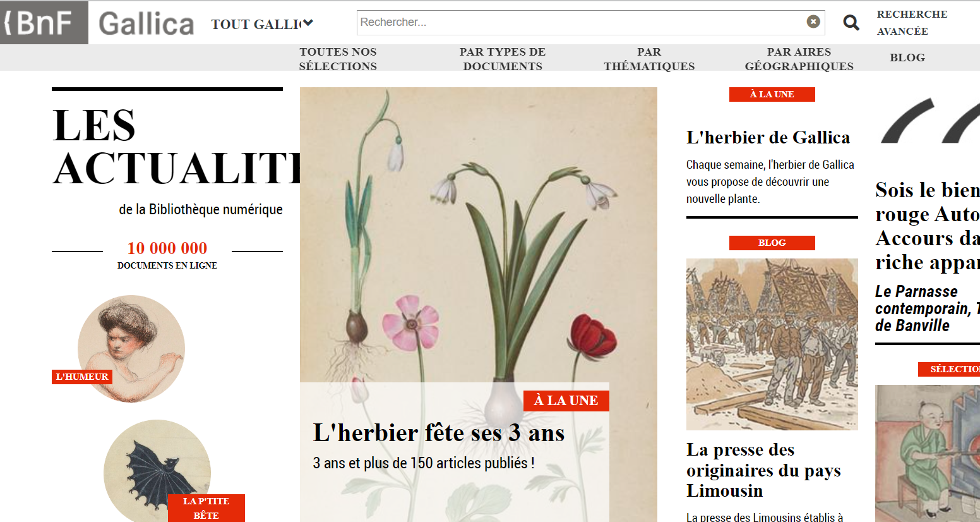
Task: Open the PAR AIRES GÉOGRAPHIQUES menu
Action: point(799,59)
